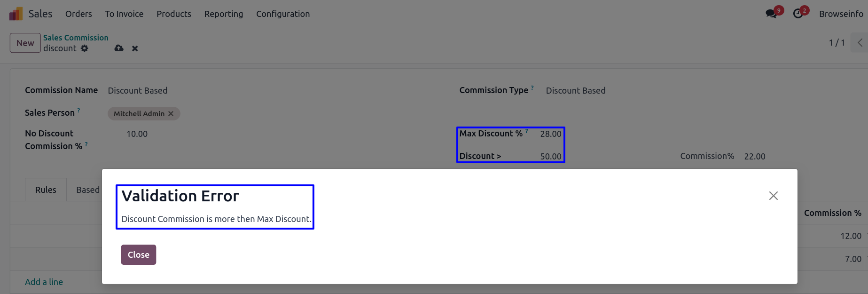868x294 pixels.
Task: Open the chat messages icon
Action: click(x=771, y=14)
